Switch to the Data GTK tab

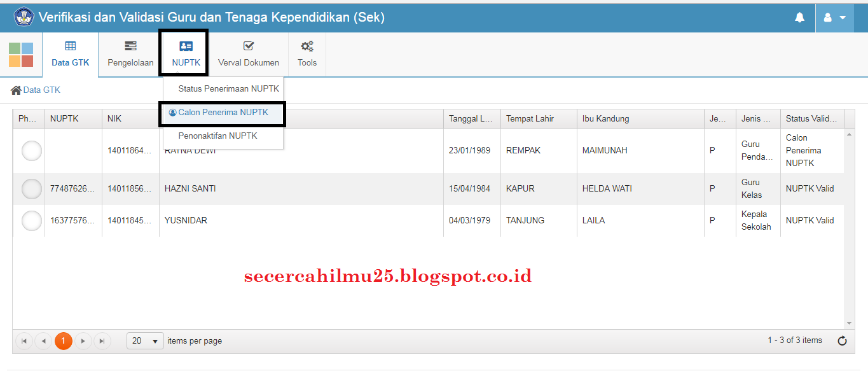pyautogui.click(x=71, y=55)
